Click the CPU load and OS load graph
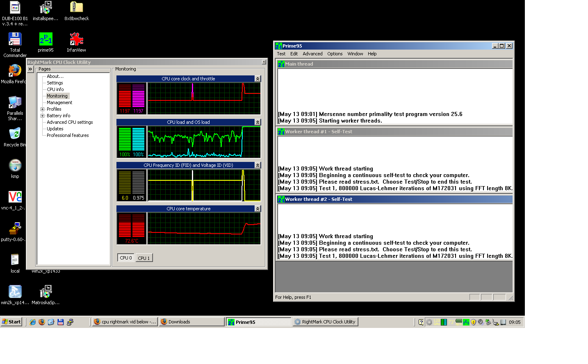Screen dimensions: 588x364 pos(204,142)
